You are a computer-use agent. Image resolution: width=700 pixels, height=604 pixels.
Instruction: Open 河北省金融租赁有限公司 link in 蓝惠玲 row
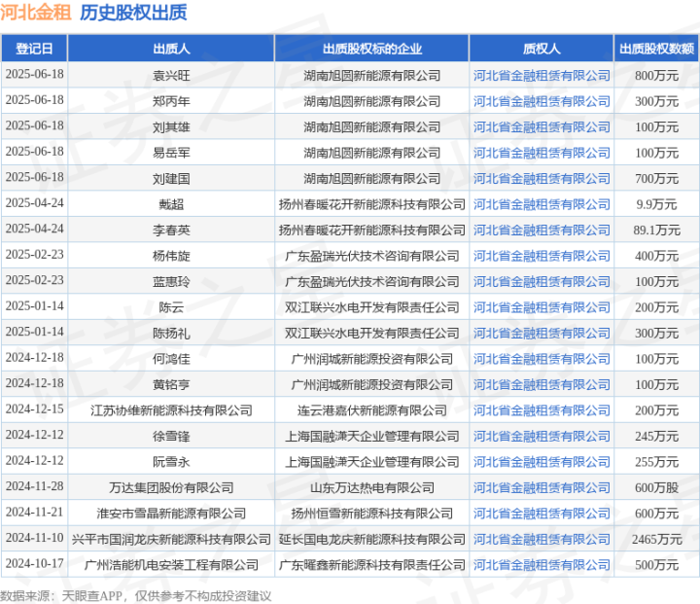point(542,282)
